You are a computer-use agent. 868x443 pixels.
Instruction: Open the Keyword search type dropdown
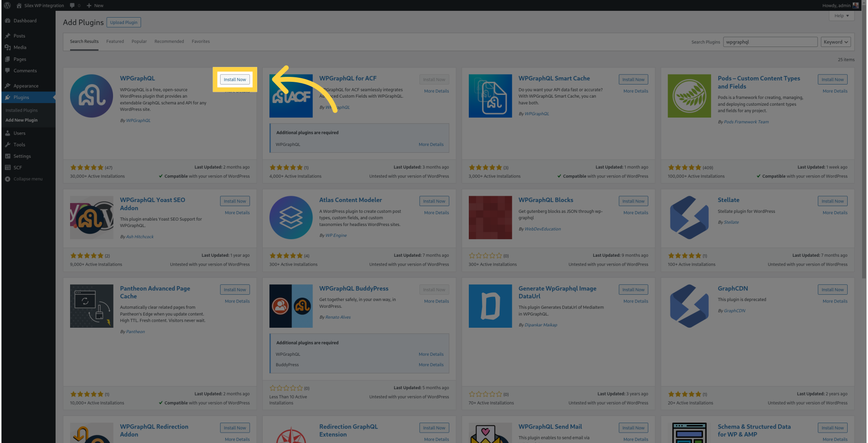835,42
